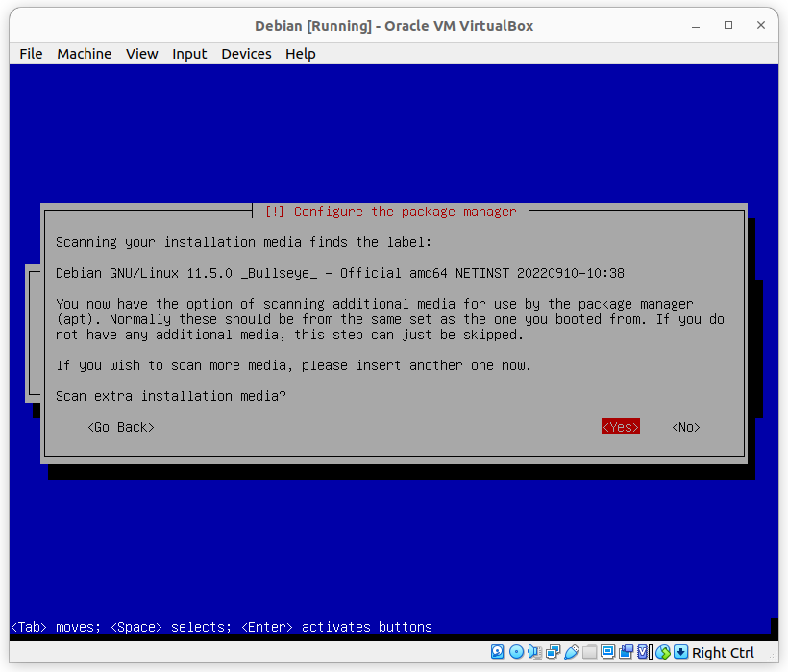
Task: Open the audio status icon in statusbar
Action: (x=535, y=652)
